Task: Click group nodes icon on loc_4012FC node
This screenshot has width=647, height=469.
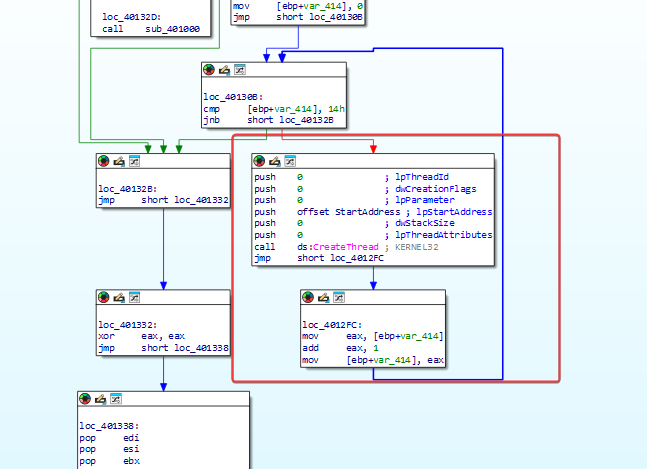Action: tap(339, 297)
